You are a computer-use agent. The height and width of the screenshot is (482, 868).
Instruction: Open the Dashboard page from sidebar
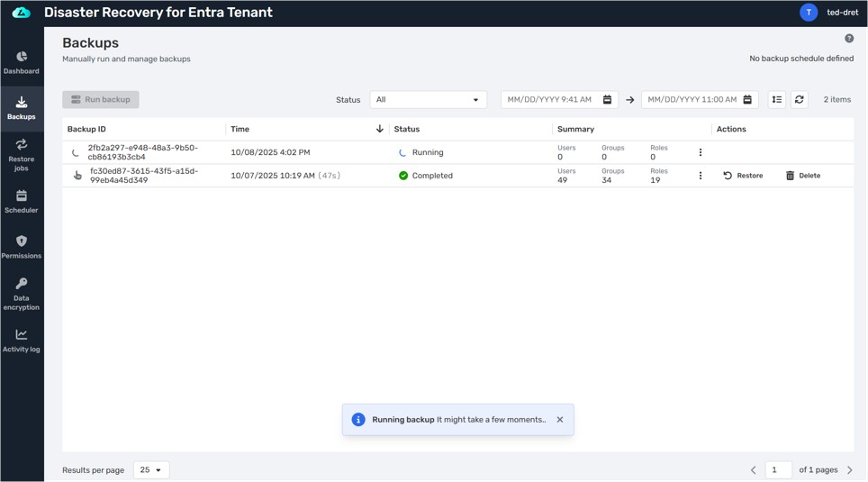[x=22, y=62]
